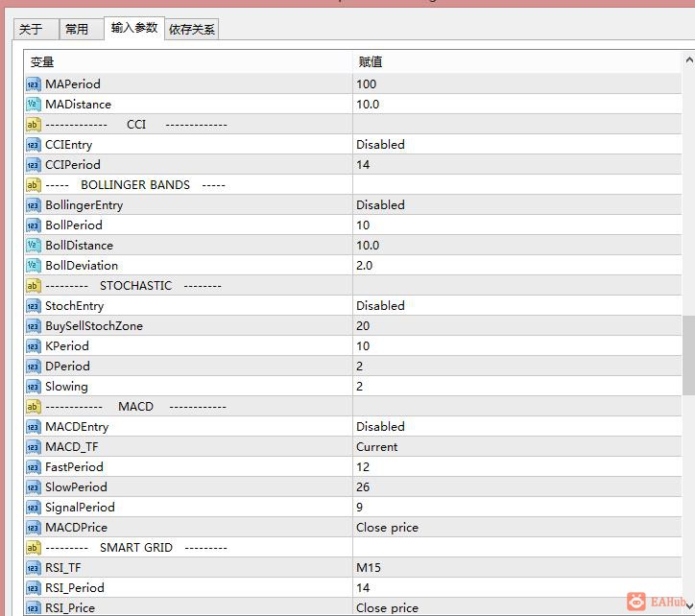Click the integer icon beside FastPeriod
The image size is (695, 616).
[x=34, y=467]
